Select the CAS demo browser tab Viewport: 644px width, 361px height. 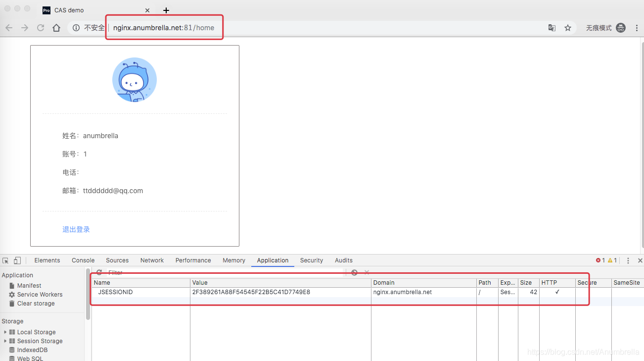point(96,10)
